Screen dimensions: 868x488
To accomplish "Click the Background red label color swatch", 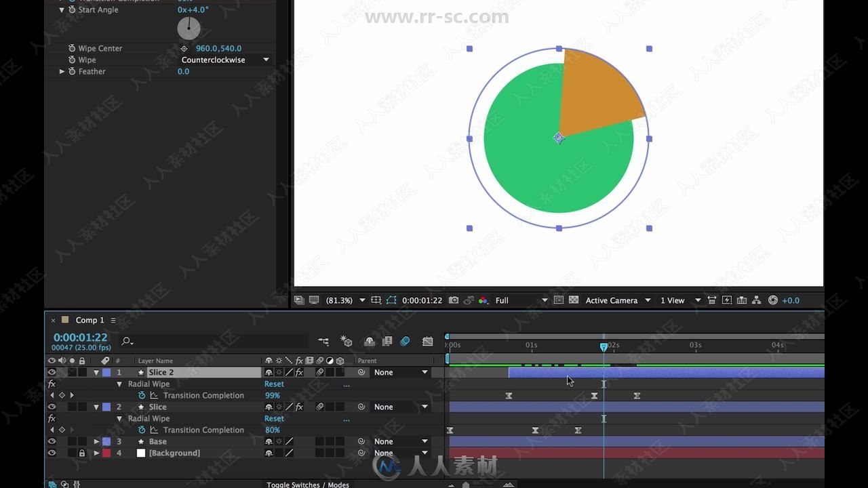I will click(x=106, y=453).
